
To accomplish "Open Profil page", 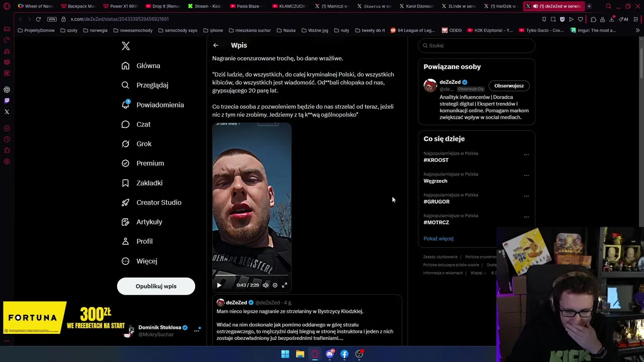I will pyautogui.click(x=137, y=241).
